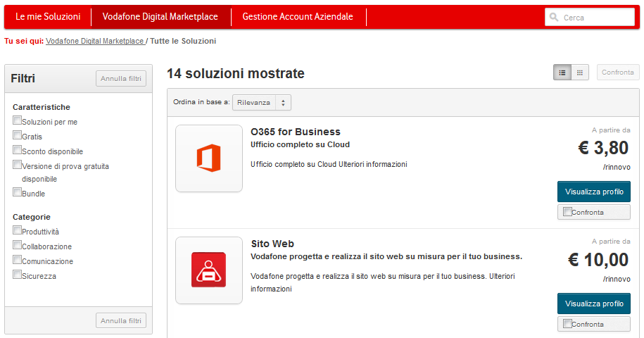Open the O365 for Business Office logo
Screen dimensions: 644x338
209,158
